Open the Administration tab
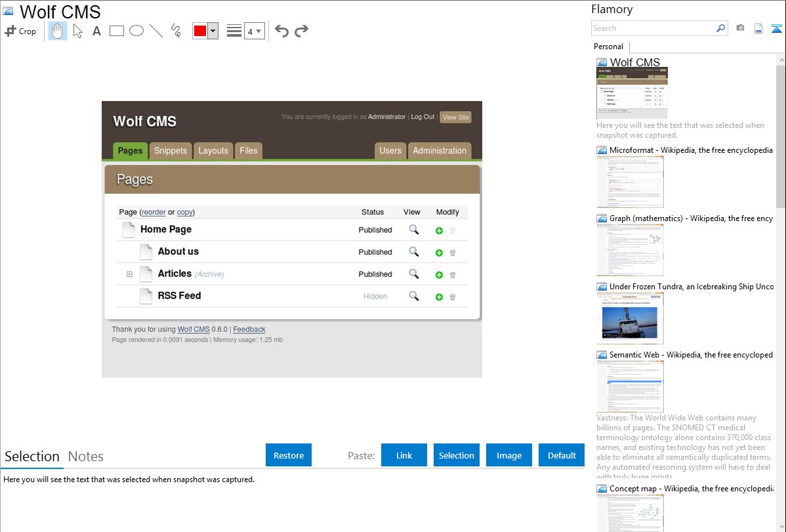786x532 pixels. [x=440, y=150]
